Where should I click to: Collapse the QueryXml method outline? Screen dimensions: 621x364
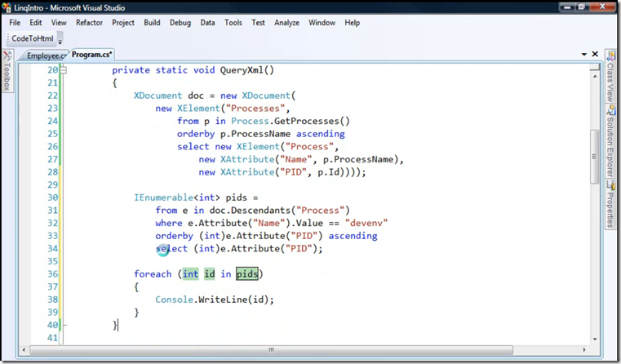tap(64, 70)
